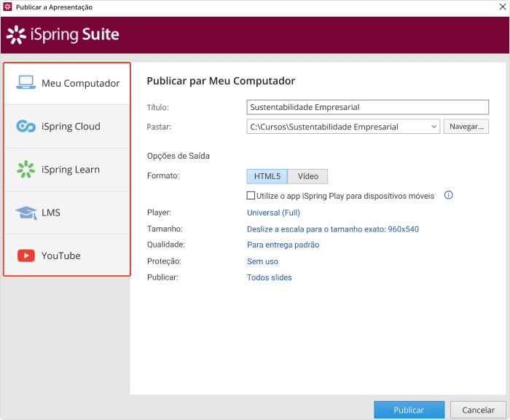Viewport: 510px width, 420px height.
Task: Select the Meu Computador tab
Action: 67,83
